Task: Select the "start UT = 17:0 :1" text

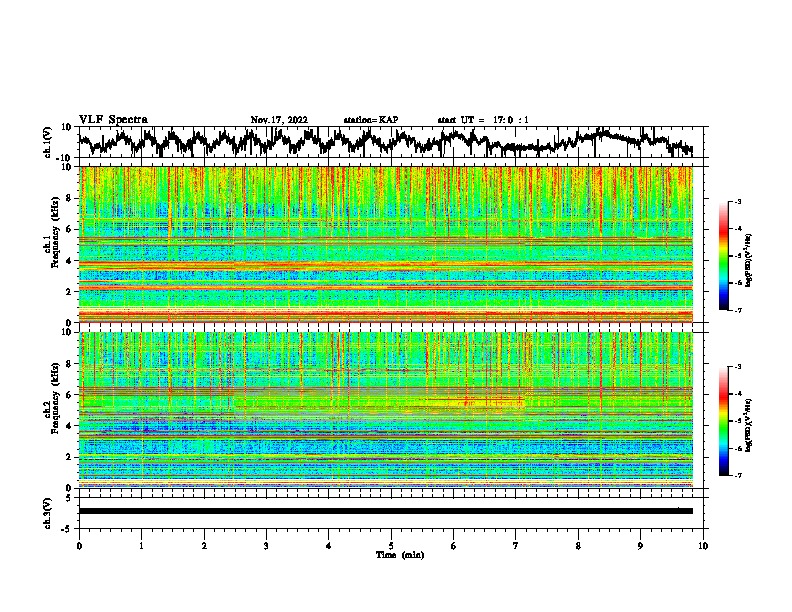Action: coord(483,120)
